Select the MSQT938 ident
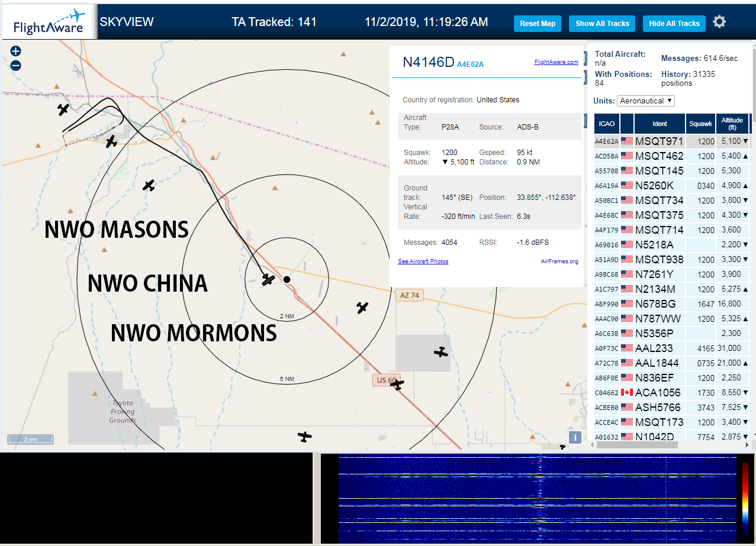The image size is (756, 546). pos(659,260)
